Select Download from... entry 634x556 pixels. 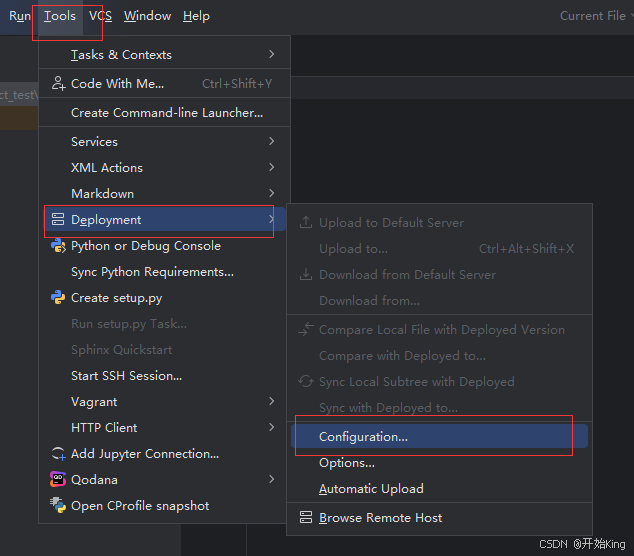[370, 300]
